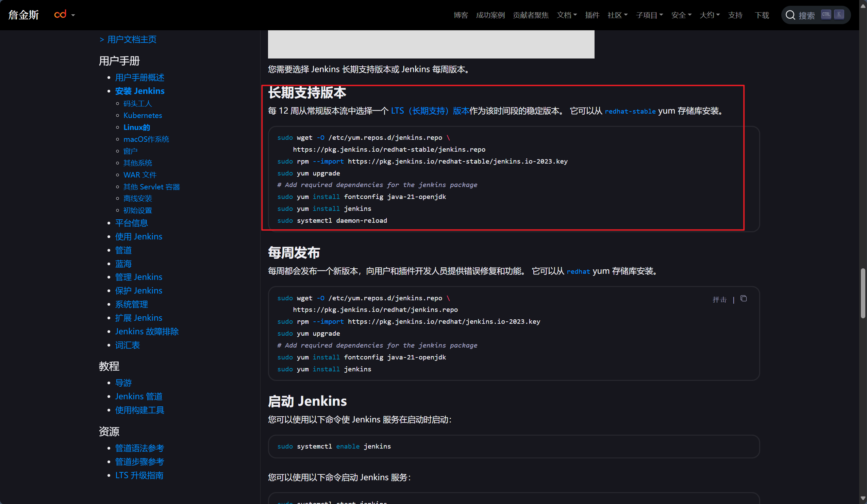This screenshot has height=504, width=867.
Task: Click the 启动 Jenkins heading
Action: click(x=307, y=401)
